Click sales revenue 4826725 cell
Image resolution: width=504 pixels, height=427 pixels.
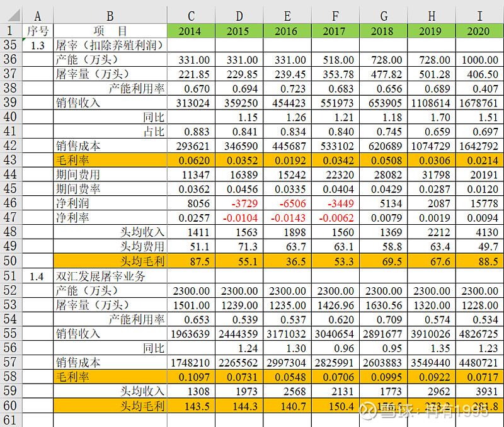479,334
